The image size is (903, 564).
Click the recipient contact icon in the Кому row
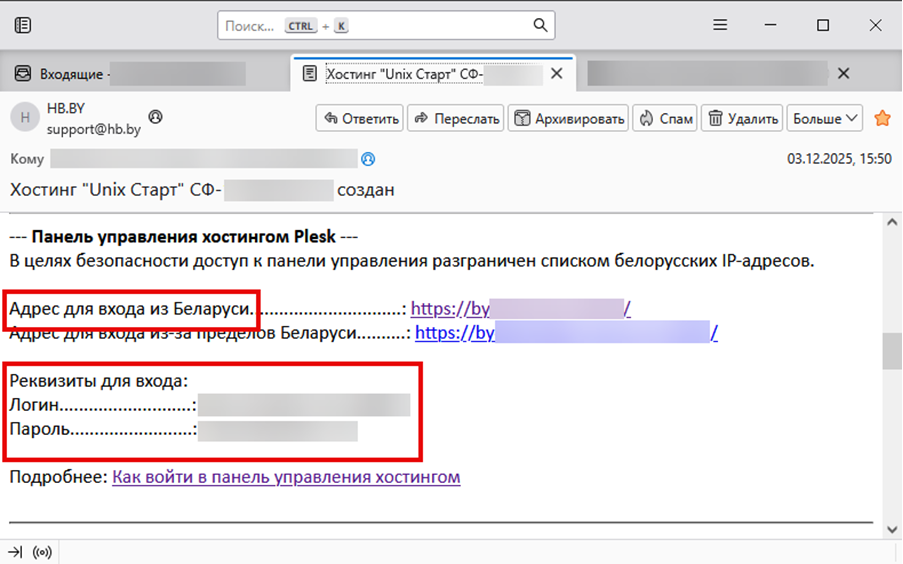click(369, 159)
